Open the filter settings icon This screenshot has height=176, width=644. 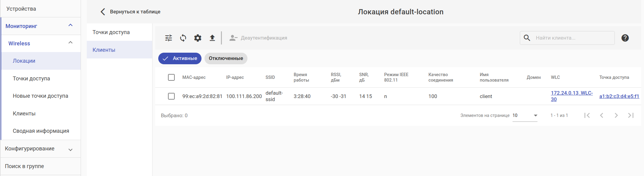tap(169, 38)
